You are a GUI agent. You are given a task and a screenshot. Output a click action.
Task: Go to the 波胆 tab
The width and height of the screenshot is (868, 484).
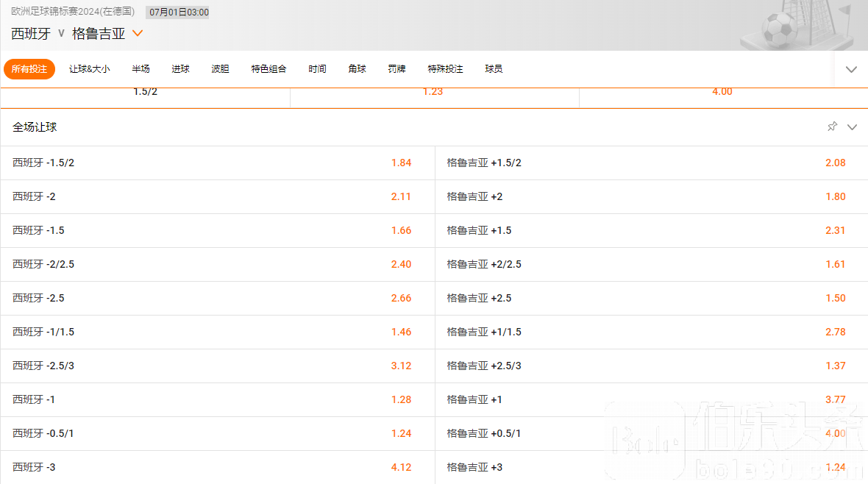pyautogui.click(x=220, y=69)
